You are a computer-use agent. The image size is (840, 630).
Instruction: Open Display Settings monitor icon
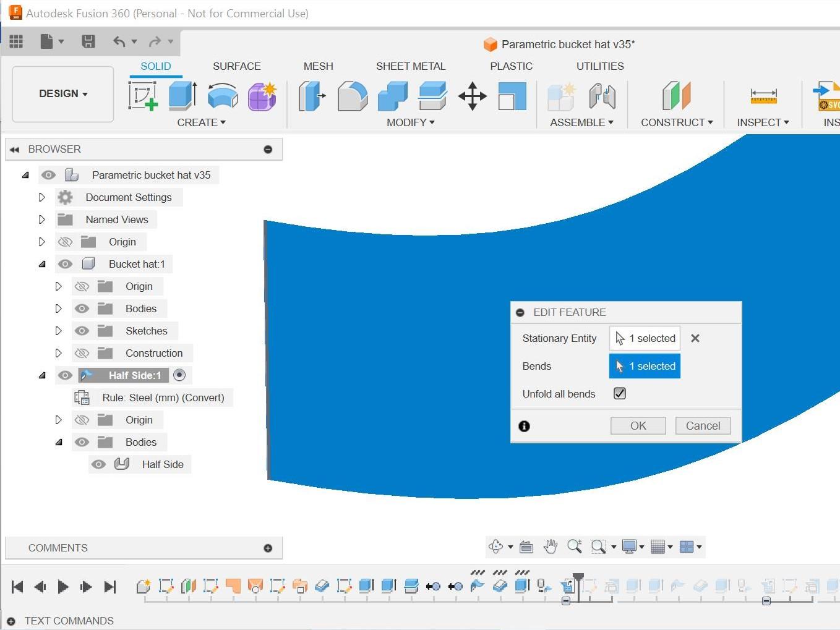pos(629,547)
